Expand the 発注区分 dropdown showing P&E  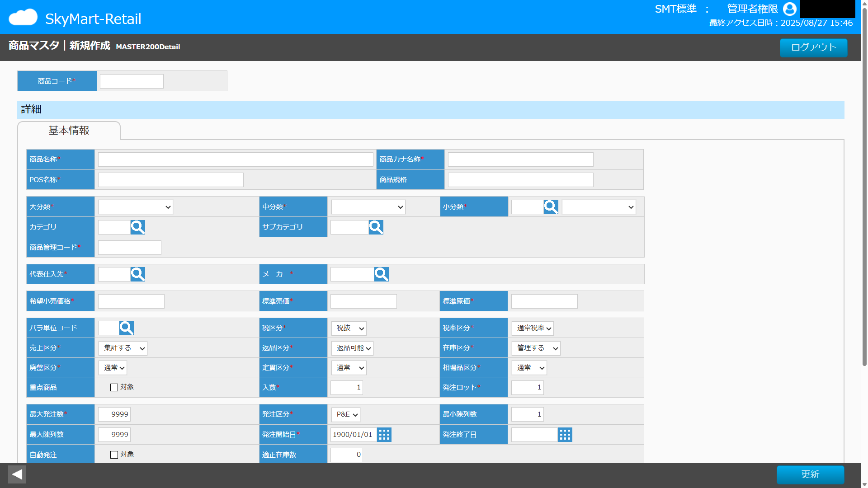[x=346, y=415]
